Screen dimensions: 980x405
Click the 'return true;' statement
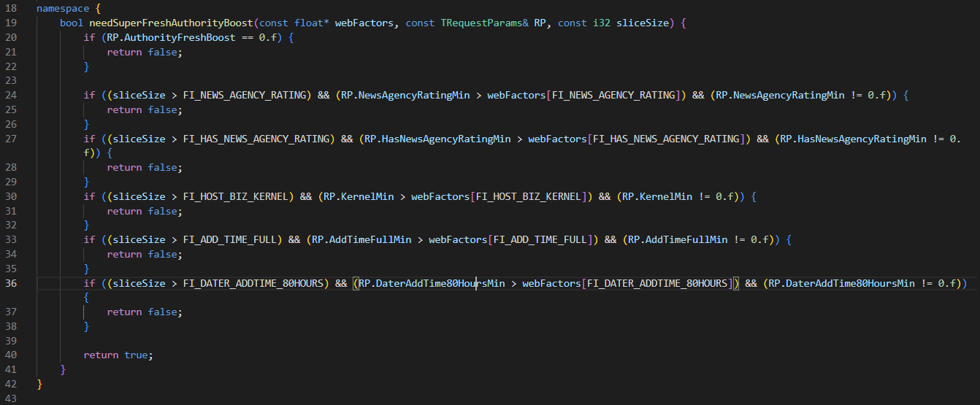(x=118, y=355)
